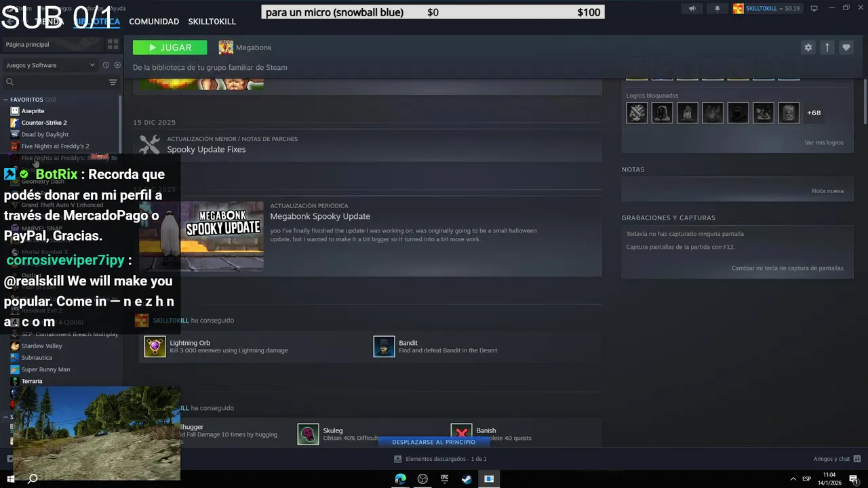868x488 pixels.
Task: Select Terraria in library list
Action: point(32,381)
